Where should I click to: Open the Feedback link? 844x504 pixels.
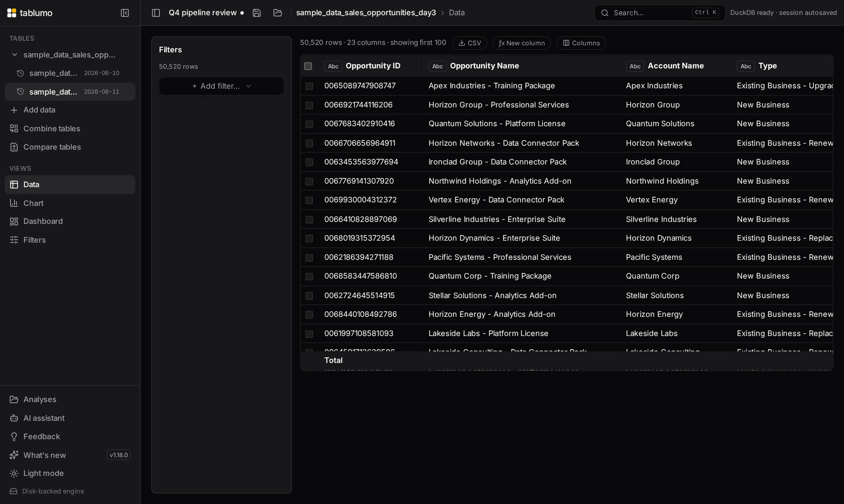[70, 436]
